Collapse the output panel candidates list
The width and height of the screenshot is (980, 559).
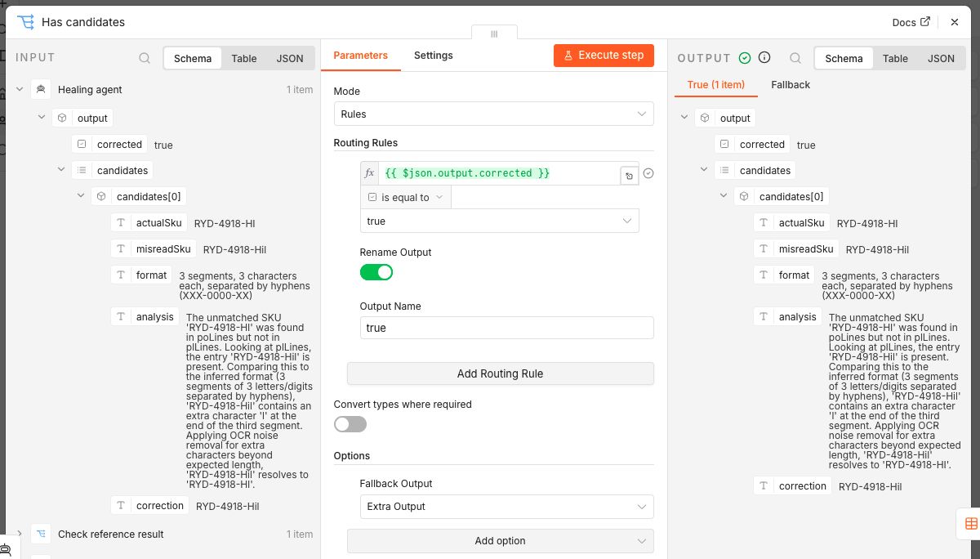click(x=704, y=170)
